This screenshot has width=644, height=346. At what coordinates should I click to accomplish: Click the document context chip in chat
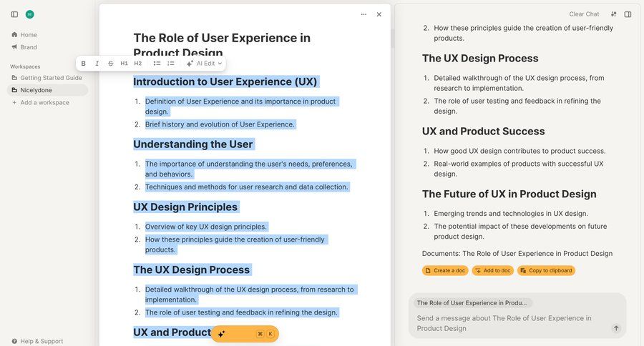tap(472, 303)
